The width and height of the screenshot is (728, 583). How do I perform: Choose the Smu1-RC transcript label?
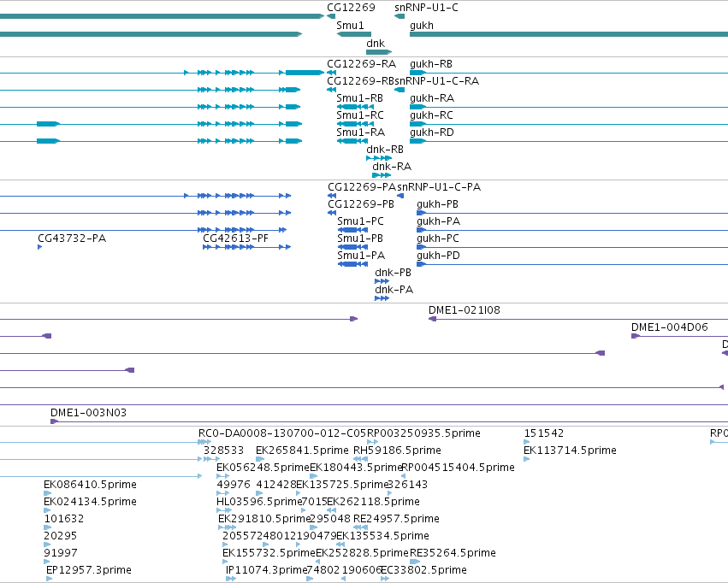(x=360, y=115)
